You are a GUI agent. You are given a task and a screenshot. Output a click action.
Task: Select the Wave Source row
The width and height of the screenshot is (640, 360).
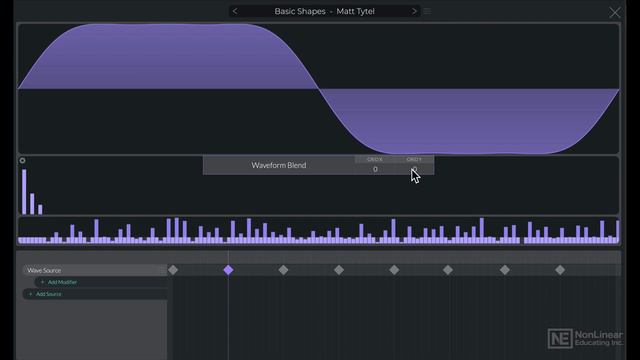pyautogui.click(x=95, y=270)
